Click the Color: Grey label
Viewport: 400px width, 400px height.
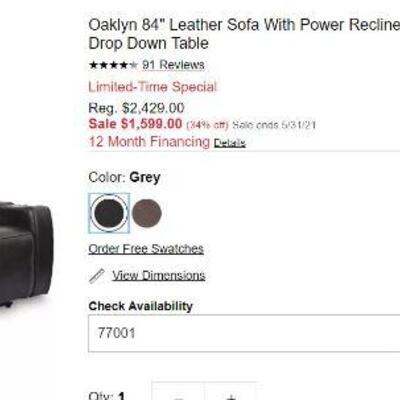tap(124, 177)
